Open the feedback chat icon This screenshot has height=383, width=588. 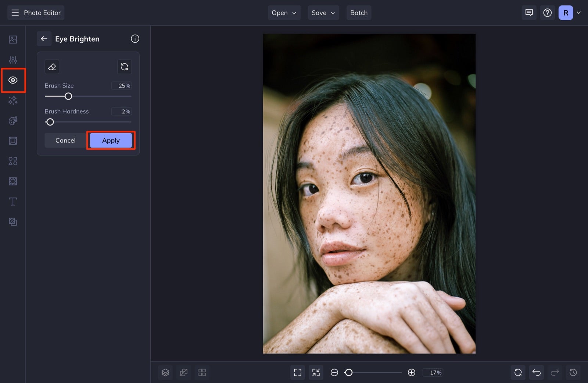529,13
